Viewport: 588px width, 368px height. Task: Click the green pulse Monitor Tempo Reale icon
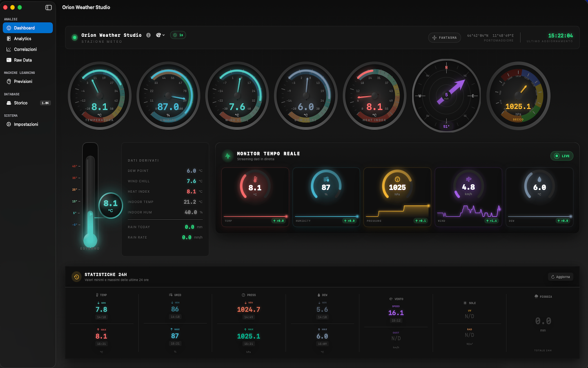coord(228,156)
